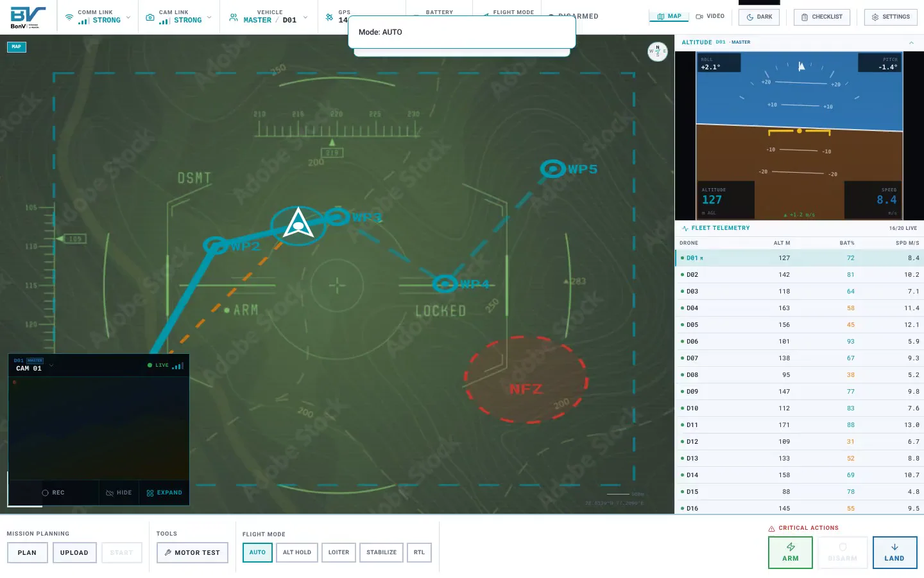Open the Cam Link dropdown chevron
This screenshot has width=924, height=578.
209,17
